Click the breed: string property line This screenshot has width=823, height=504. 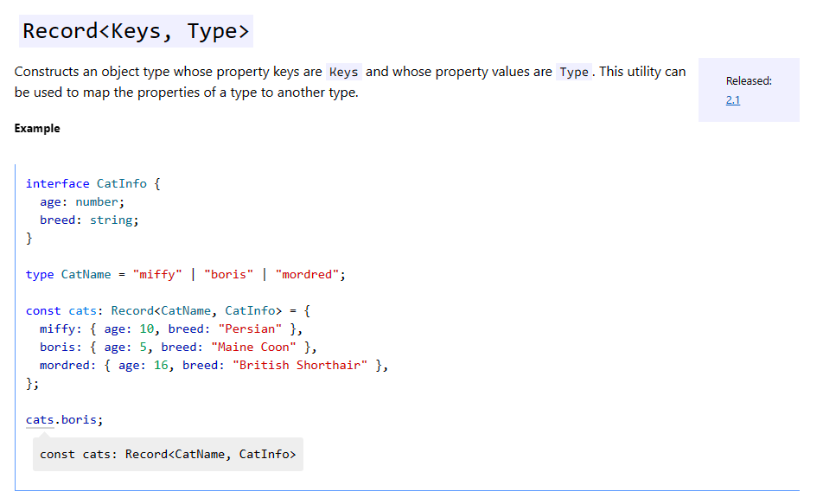point(89,220)
